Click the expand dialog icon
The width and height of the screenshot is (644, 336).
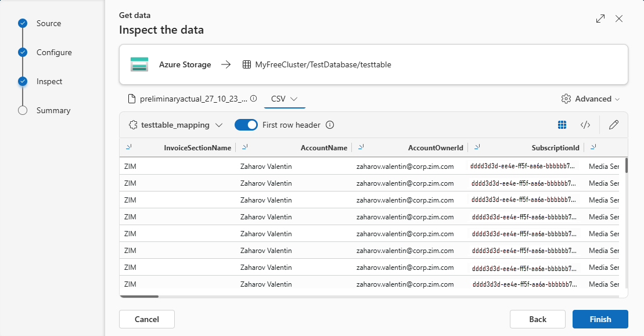tap(600, 19)
